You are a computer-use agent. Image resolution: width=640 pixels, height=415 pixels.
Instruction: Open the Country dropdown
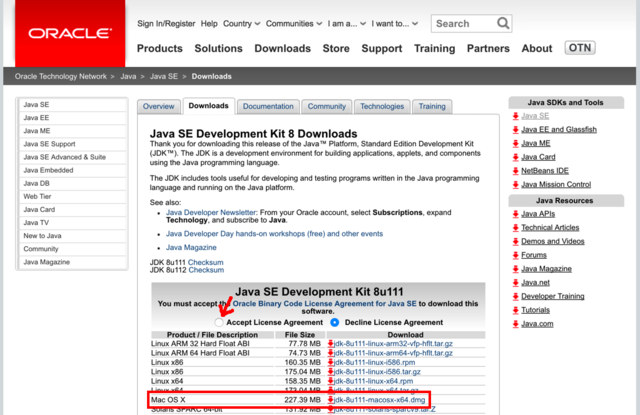coord(241,24)
